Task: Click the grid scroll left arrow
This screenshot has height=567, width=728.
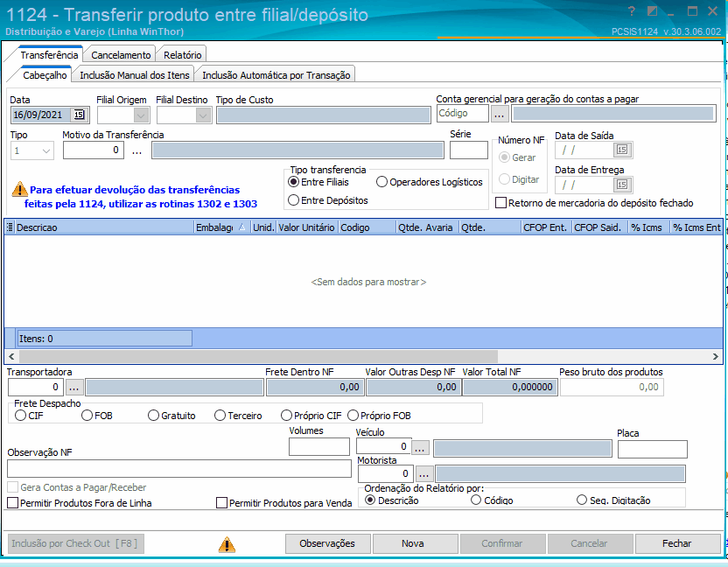Action: 11,356
